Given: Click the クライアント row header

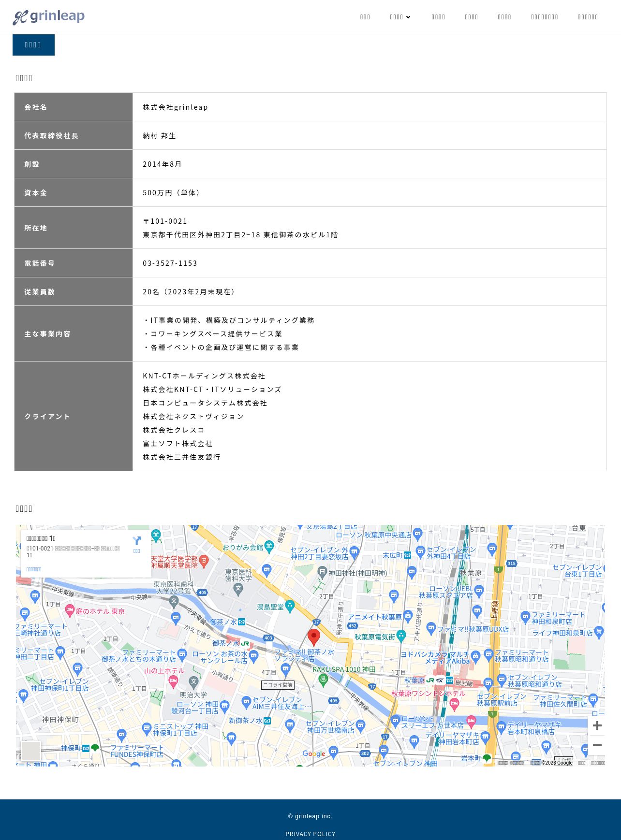Looking at the screenshot, I should point(74,416).
